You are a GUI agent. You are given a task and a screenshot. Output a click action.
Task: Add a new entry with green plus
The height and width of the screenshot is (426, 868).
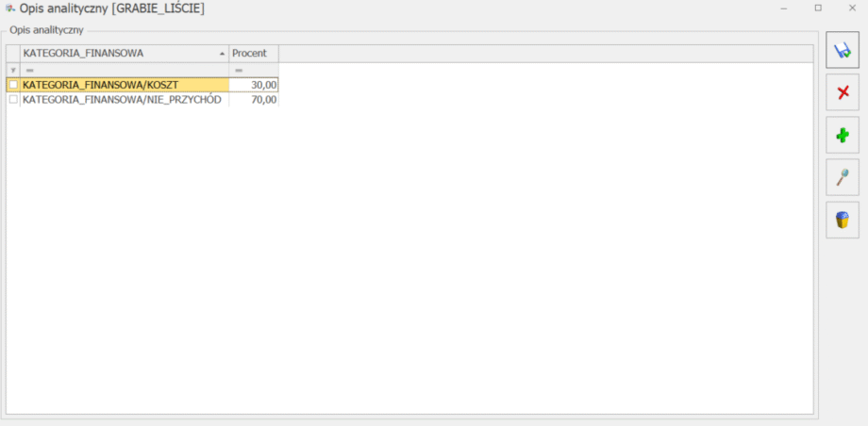tap(843, 135)
